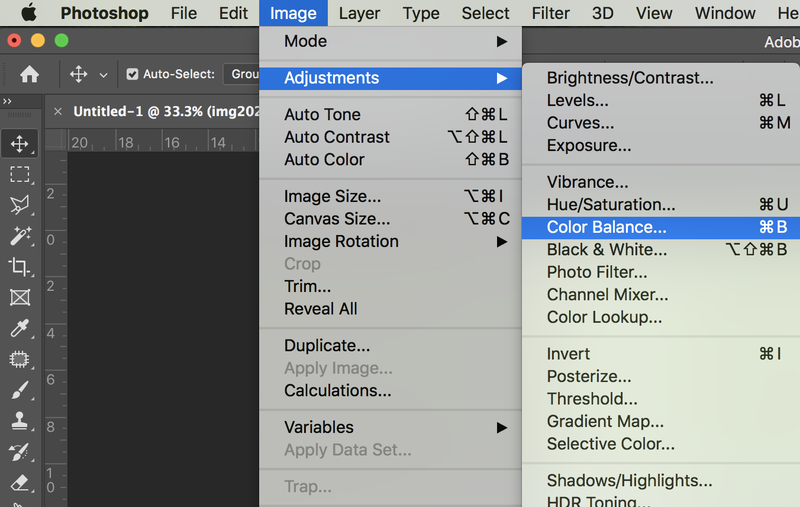
Task: Choose Levels... adjustment
Action: (x=661, y=100)
